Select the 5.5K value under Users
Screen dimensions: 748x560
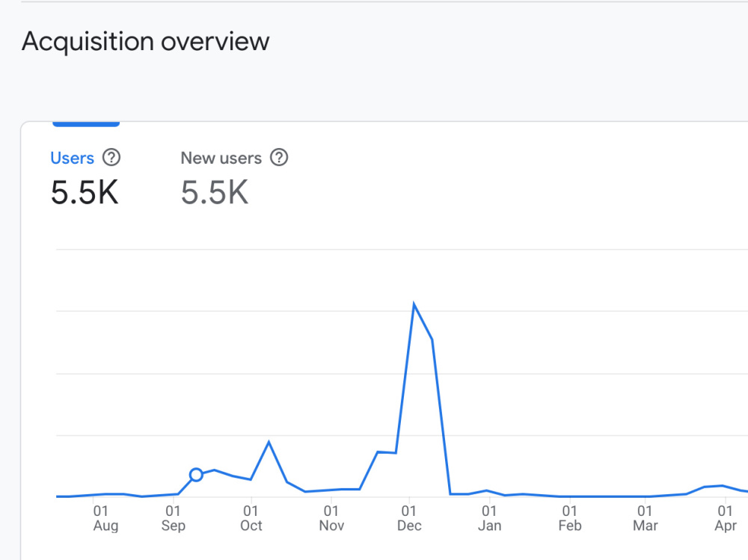coord(85,192)
